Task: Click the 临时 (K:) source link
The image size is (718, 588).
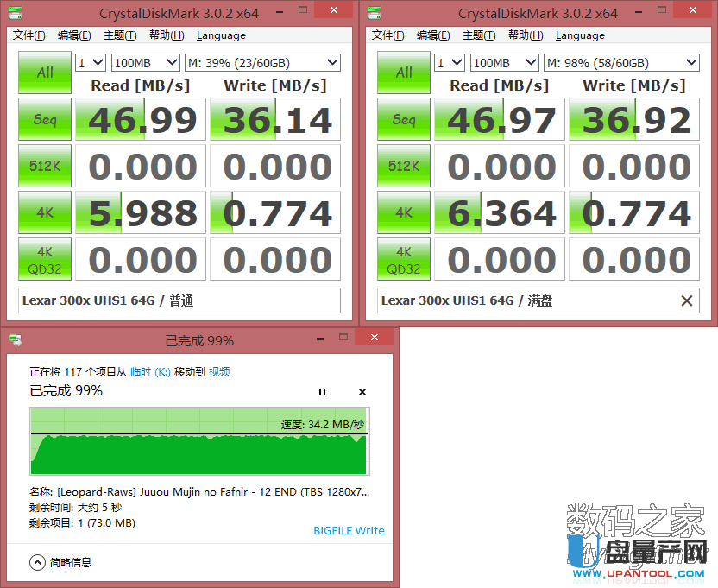Action: (150, 371)
